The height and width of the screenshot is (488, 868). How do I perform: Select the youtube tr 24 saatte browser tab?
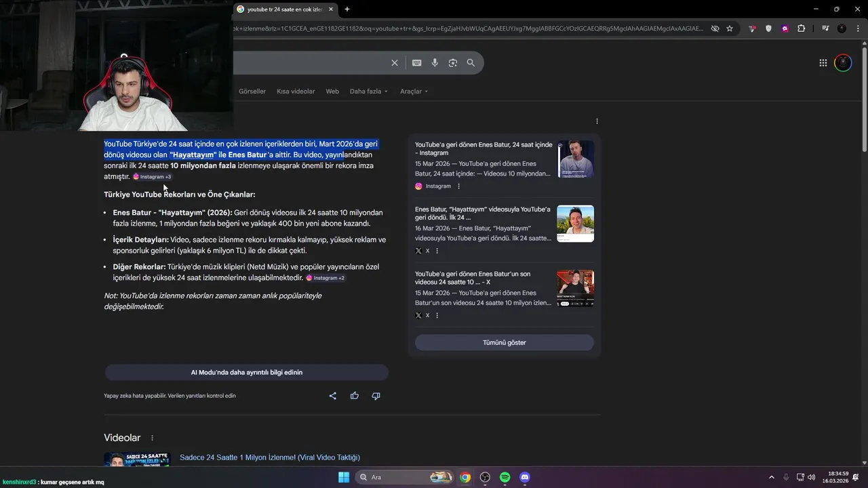(285, 9)
